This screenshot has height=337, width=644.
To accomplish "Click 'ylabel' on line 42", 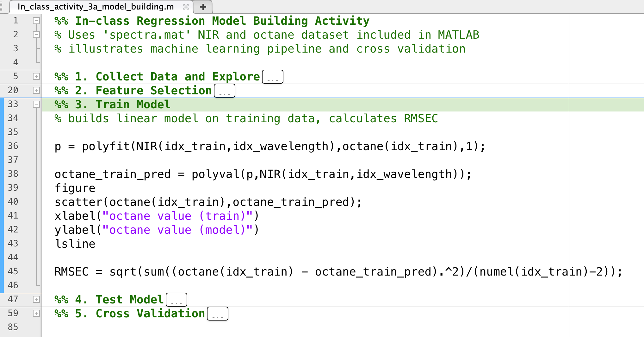I will tap(75, 230).
